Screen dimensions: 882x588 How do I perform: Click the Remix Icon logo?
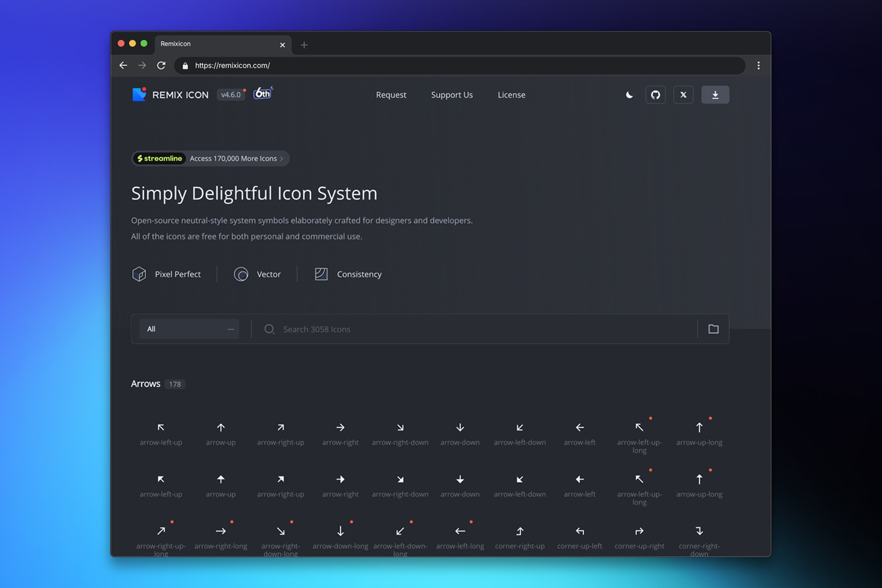[x=171, y=95]
